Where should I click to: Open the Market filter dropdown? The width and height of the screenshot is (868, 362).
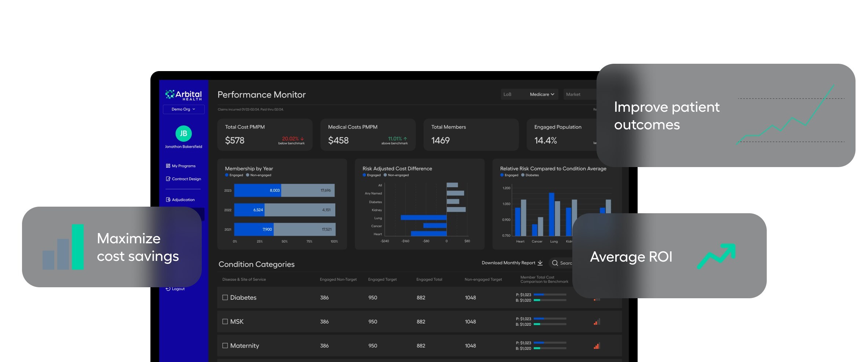tap(580, 95)
